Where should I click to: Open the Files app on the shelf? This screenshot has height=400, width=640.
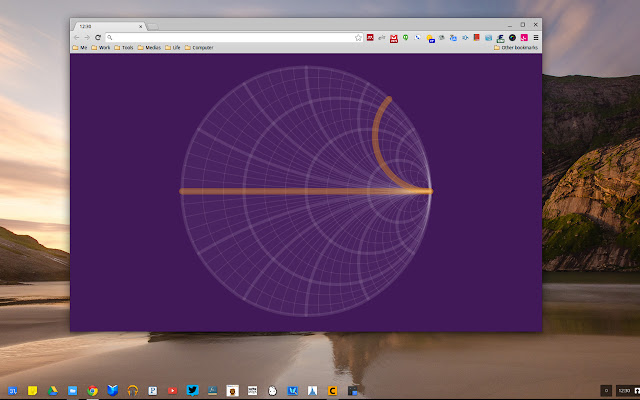(x=72, y=391)
